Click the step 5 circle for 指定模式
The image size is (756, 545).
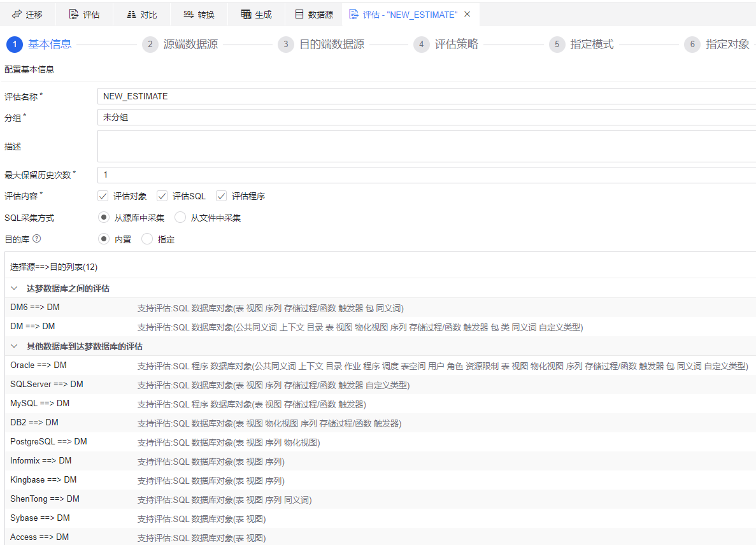coord(557,45)
